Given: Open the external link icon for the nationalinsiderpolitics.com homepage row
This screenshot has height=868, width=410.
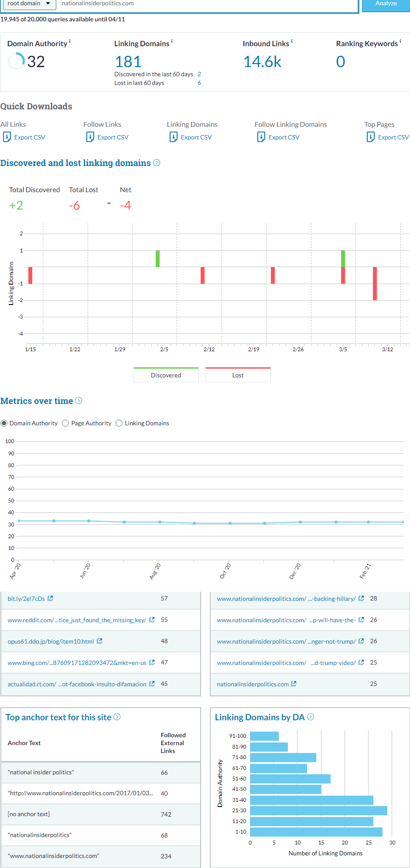Looking at the screenshot, I should point(294,684).
